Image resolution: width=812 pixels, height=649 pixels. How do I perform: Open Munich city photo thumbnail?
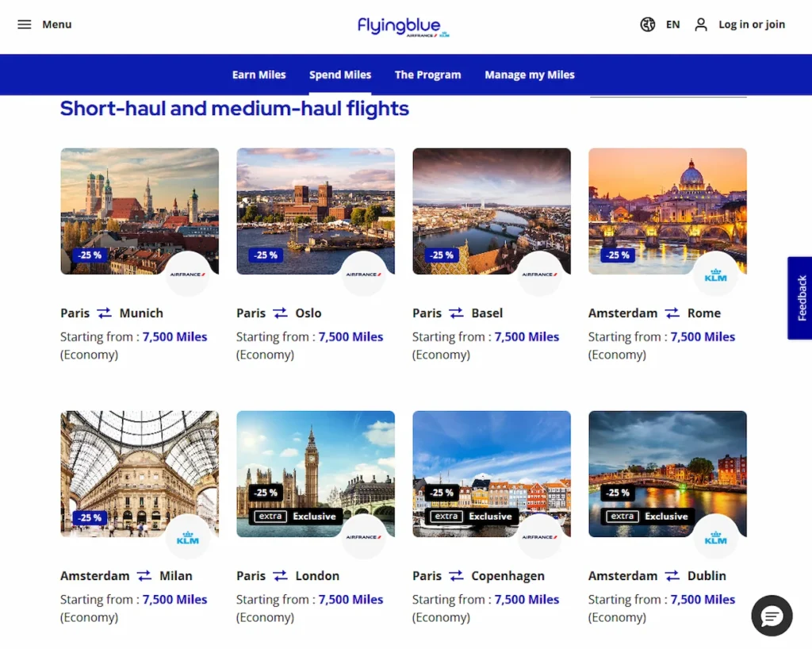click(140, 211)
